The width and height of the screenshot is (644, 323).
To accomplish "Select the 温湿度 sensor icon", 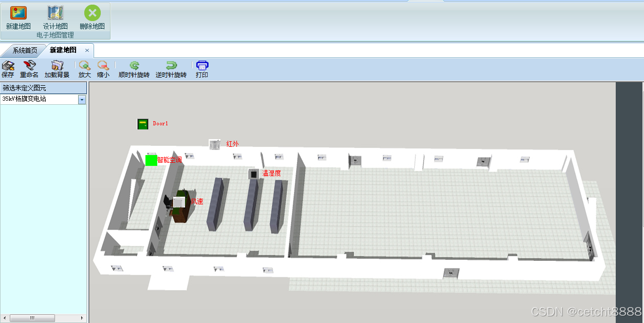I will click(x=253, y=174).
